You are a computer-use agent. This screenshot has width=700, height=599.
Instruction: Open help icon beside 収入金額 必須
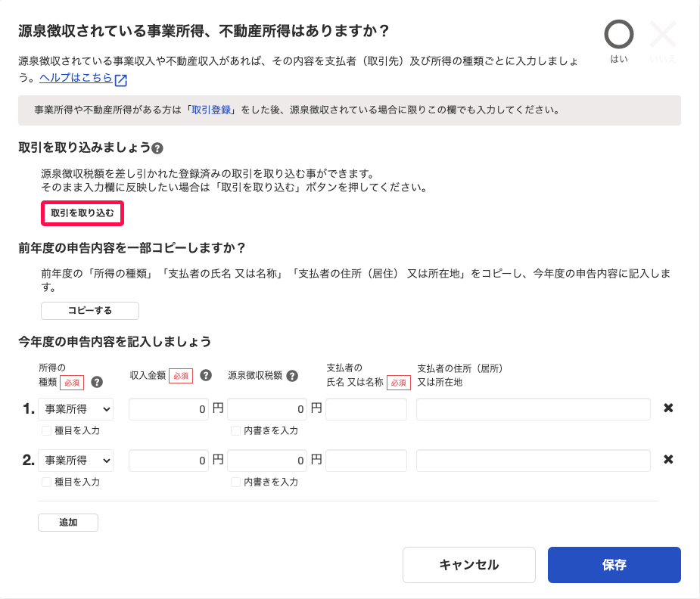tap(206, 375)
